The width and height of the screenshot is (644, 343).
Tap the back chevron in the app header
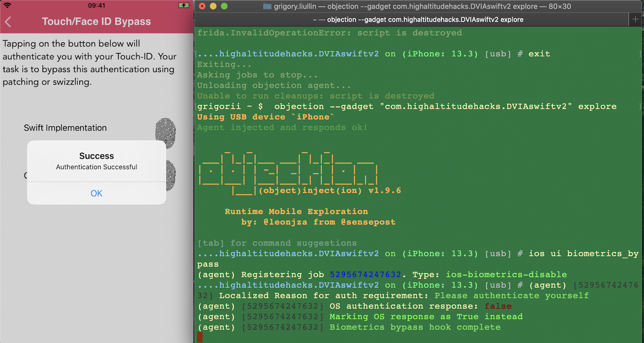pyautogui.click(x=8, y=22)
